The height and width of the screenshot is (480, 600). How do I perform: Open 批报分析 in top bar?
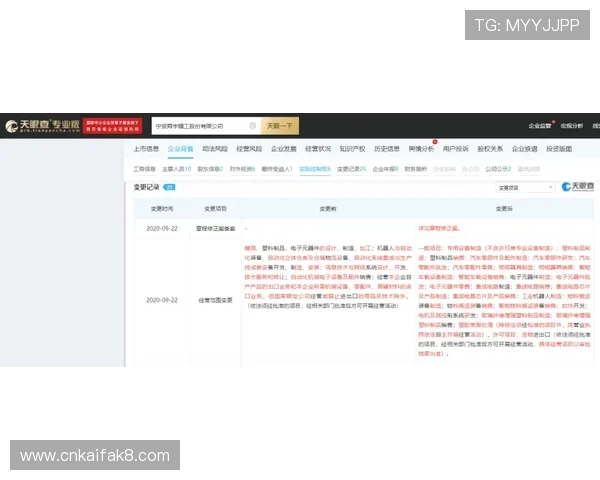[572, 126]
